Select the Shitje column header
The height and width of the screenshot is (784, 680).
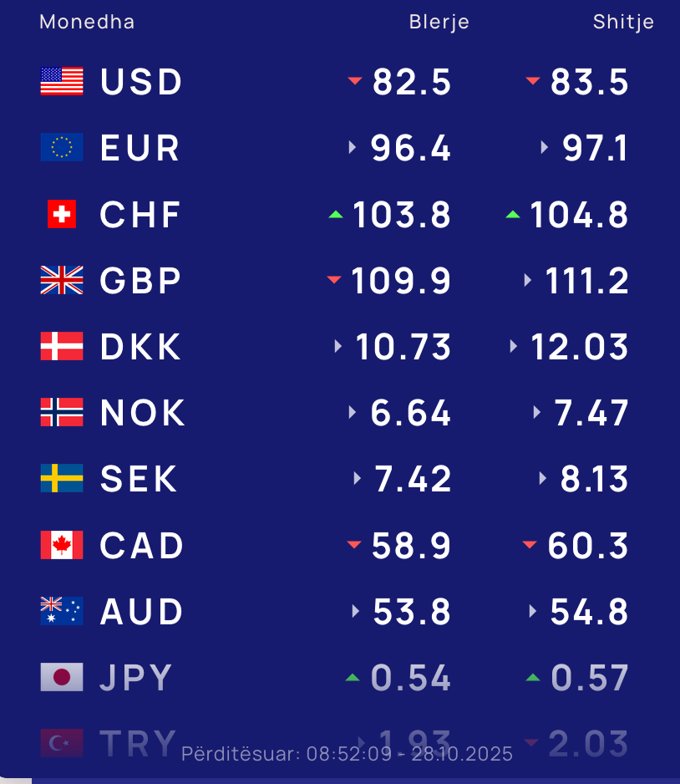tap(623, 23)
